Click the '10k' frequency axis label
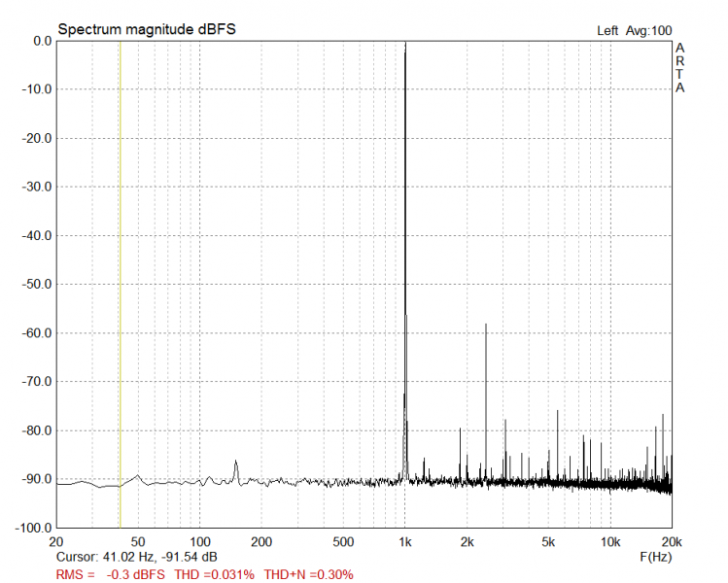Viewport: 728px width, 583px height. 610,541
